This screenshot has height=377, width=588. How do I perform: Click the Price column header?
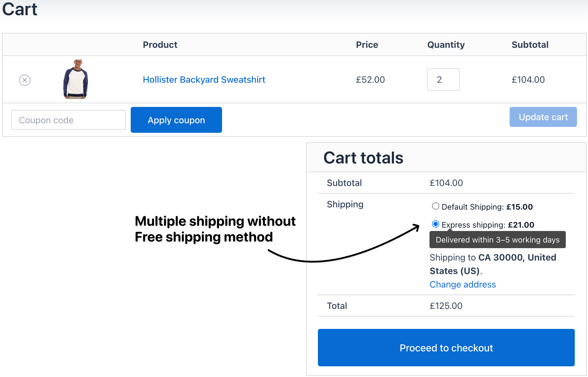point(367,45)
